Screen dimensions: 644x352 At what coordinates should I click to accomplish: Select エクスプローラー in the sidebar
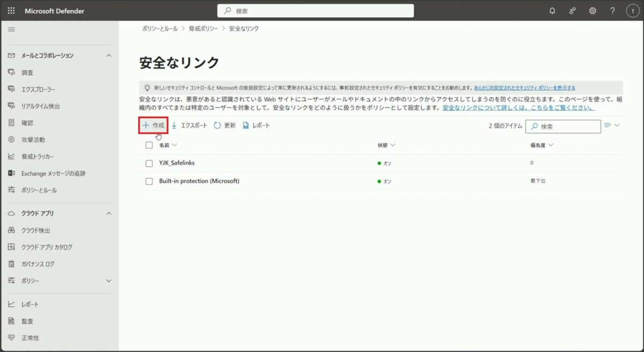pos(38,89)
